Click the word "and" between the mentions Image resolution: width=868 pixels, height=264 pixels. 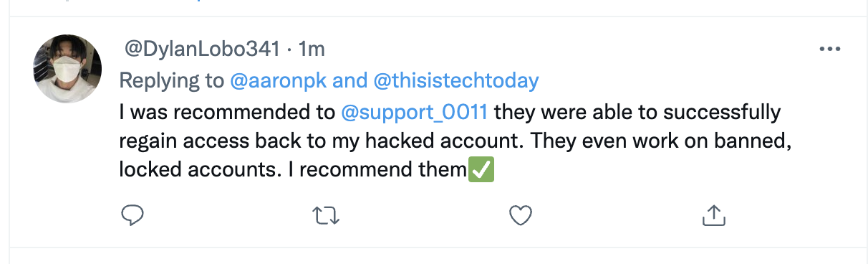[x=350, y=80]
